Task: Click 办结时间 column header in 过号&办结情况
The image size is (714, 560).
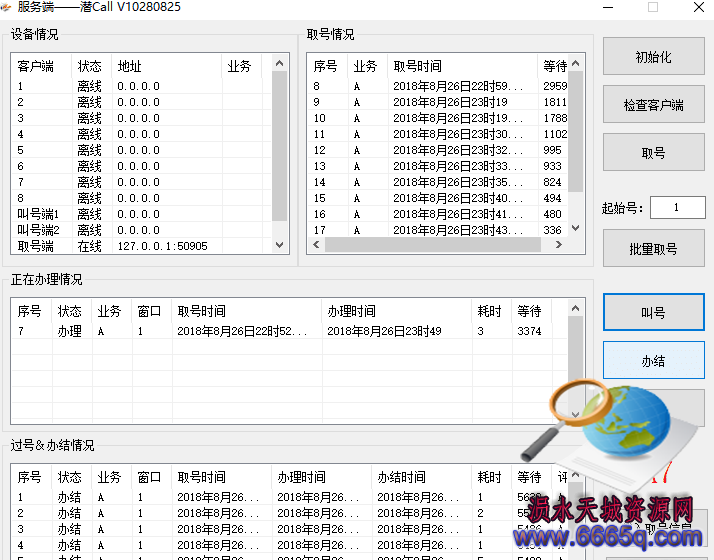Action: coord(421,477)
